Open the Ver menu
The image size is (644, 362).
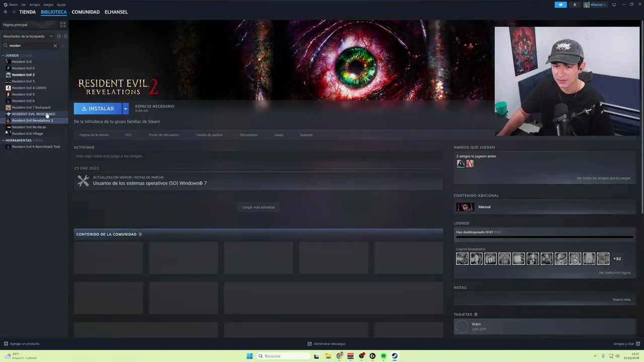point(24,5)
